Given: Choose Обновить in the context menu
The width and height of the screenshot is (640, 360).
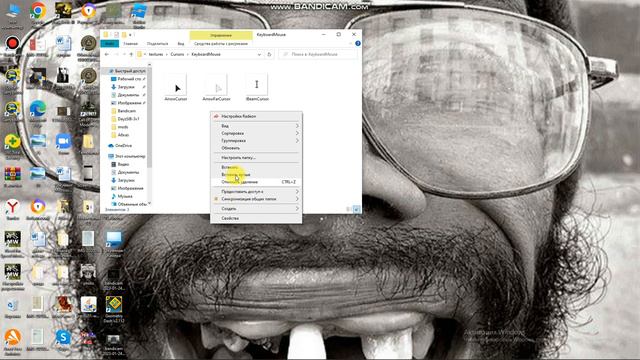Looking at the screenshot, I should [x=256, y=148].
